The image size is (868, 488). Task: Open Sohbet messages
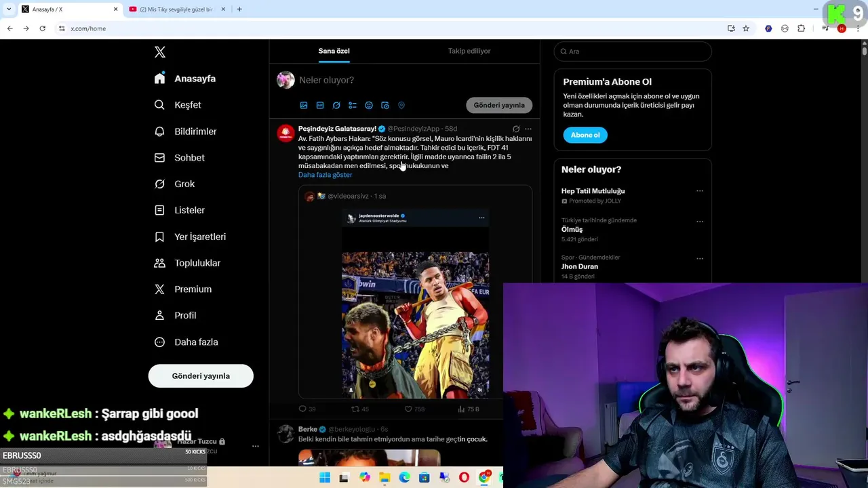tap(179, 158)
